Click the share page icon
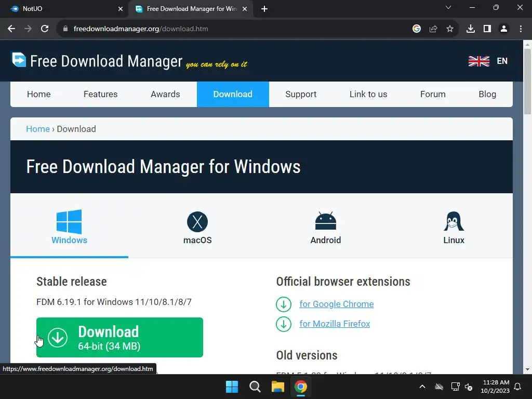Viewport: 532px width, 399px height. pos(433,29)
